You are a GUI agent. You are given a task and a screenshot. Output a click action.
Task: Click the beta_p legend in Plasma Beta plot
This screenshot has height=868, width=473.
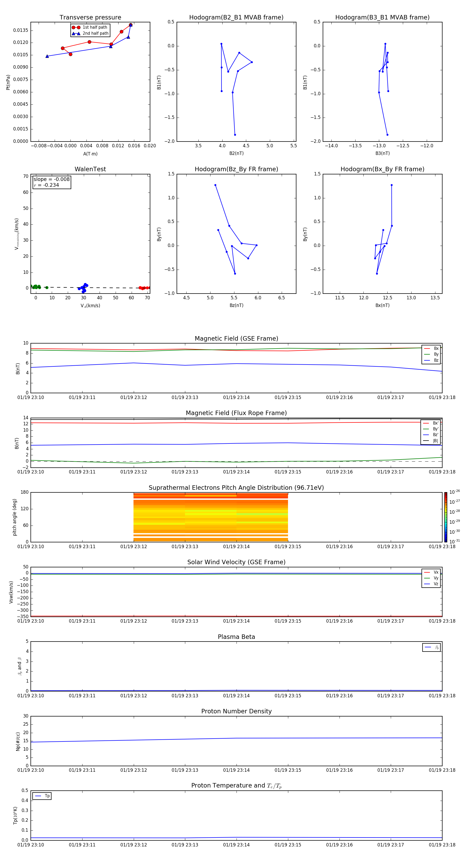click(x=431, y=647)
